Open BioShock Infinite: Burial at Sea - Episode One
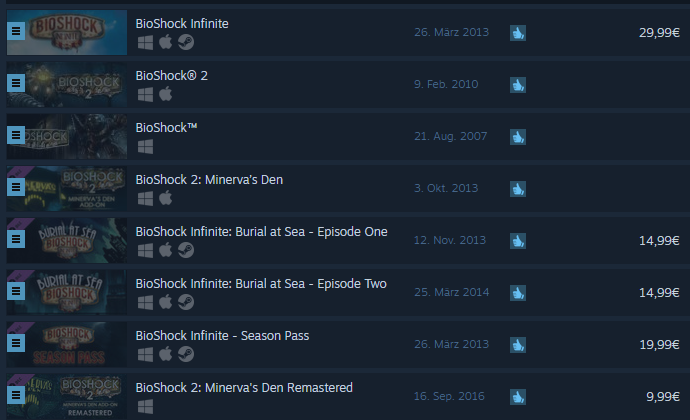 pos(261,232)
